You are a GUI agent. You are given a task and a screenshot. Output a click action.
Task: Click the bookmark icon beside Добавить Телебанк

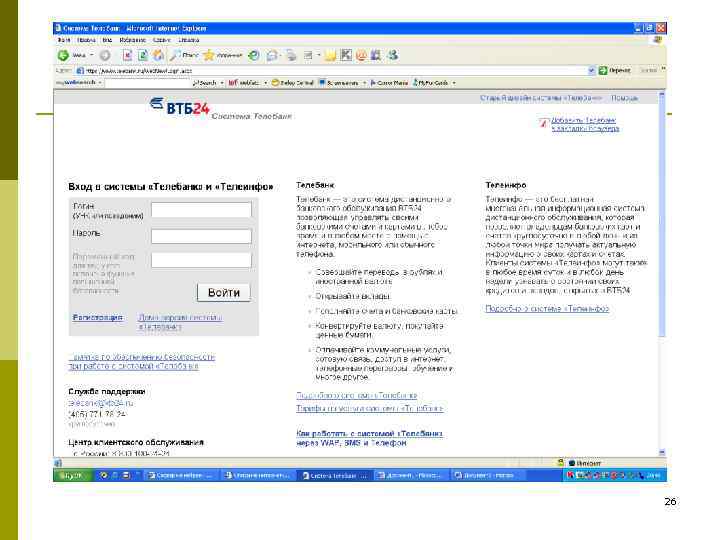544,123
